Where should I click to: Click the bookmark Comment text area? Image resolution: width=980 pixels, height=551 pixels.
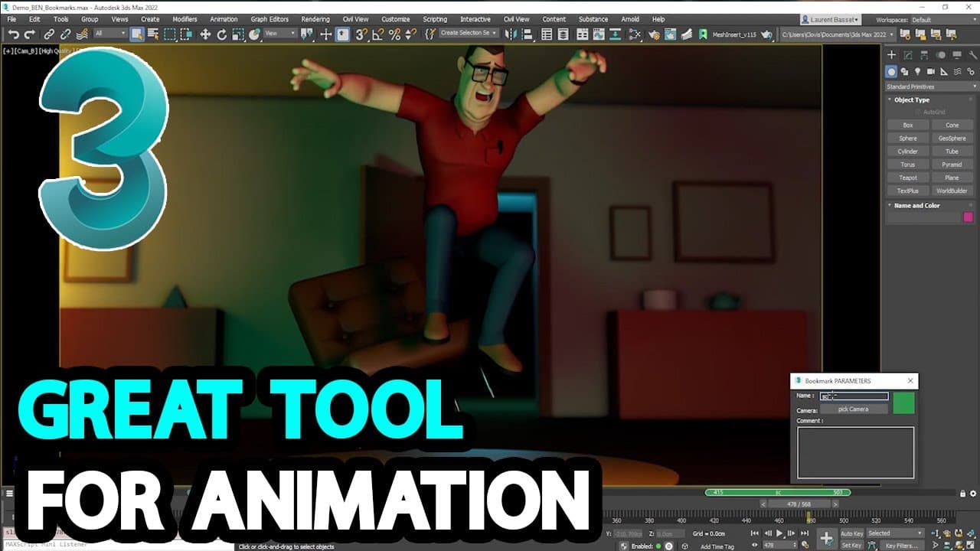point(855,453)
